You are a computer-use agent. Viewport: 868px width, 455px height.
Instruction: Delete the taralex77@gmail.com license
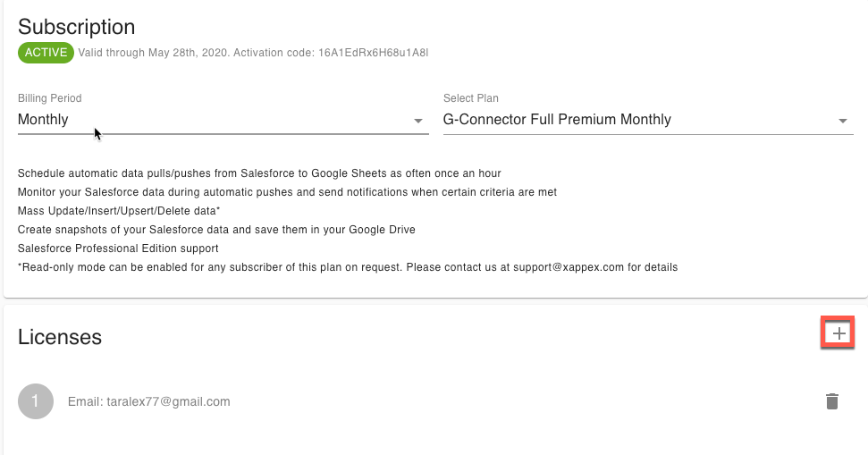[x=832, y=401]
